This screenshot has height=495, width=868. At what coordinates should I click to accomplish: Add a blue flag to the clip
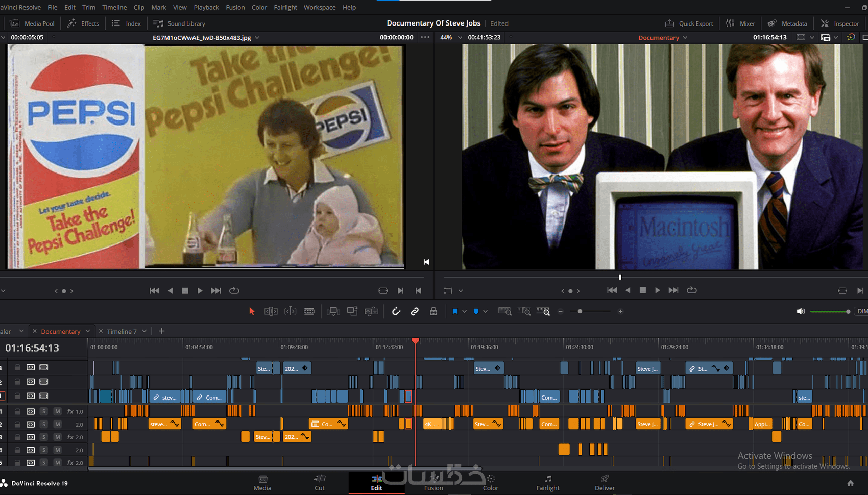click(x=455, y=311)
